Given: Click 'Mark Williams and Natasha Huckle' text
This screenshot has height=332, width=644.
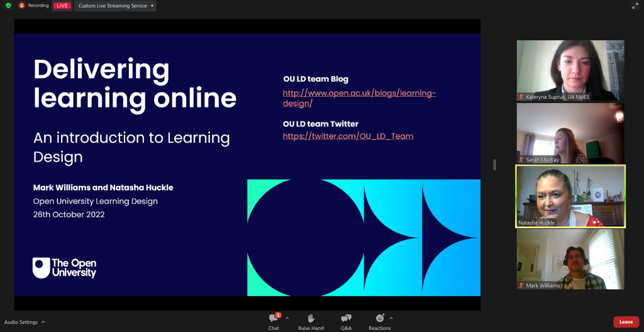Looking at the screenshot, I should (103, 188).
